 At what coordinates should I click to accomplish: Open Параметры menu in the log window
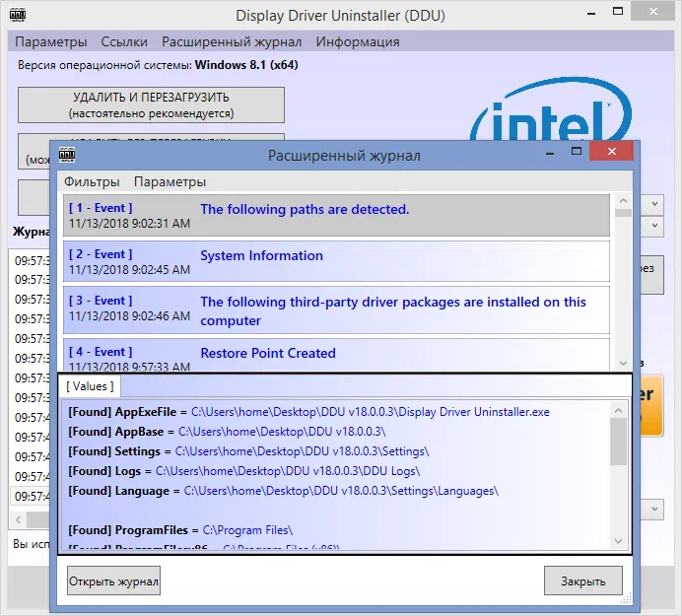tap(170, 181)
